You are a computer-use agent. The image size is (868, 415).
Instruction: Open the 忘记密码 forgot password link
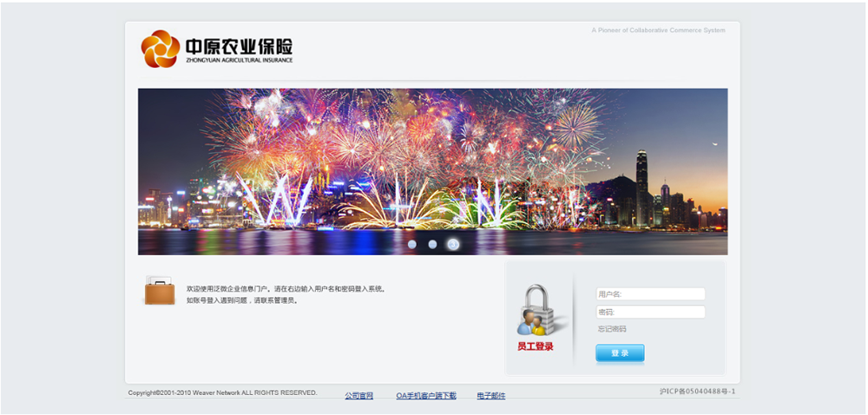click(612, 329)
